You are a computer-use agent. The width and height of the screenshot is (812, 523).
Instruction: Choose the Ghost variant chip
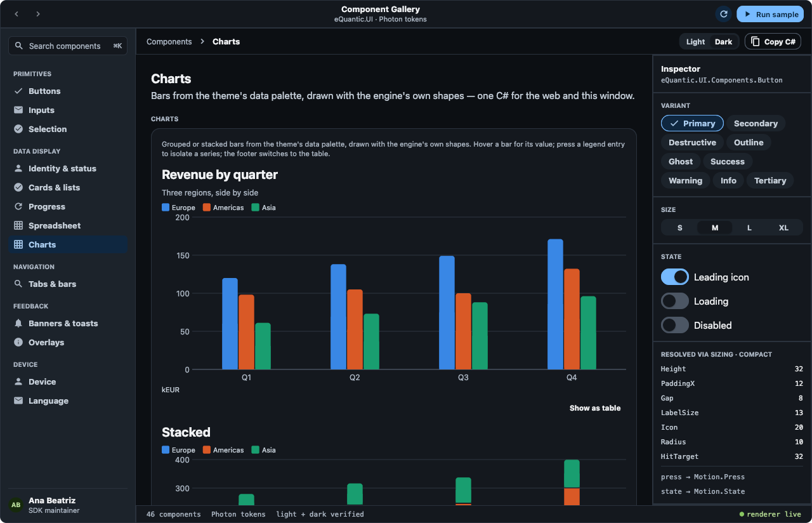[681, 161]
